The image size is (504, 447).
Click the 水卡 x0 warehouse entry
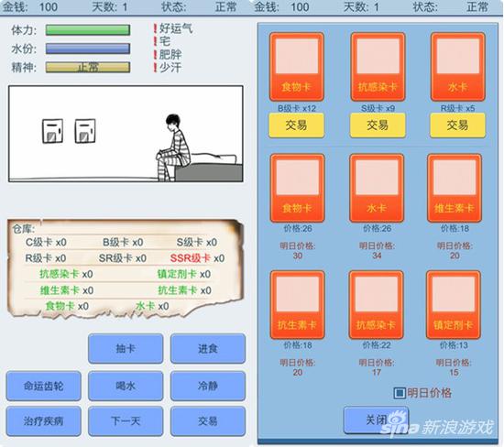(x=152, y=306)
